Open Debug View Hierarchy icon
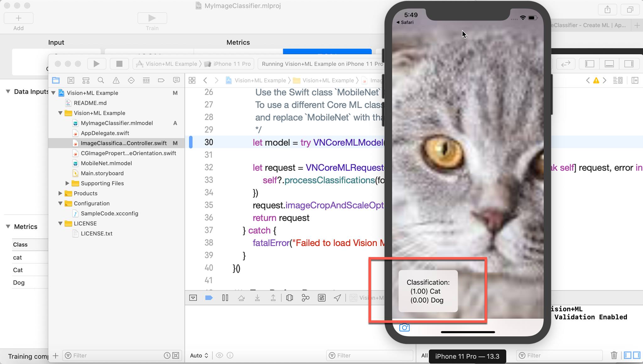The width and height of the screenshot is (643, 364). (289, 298)
